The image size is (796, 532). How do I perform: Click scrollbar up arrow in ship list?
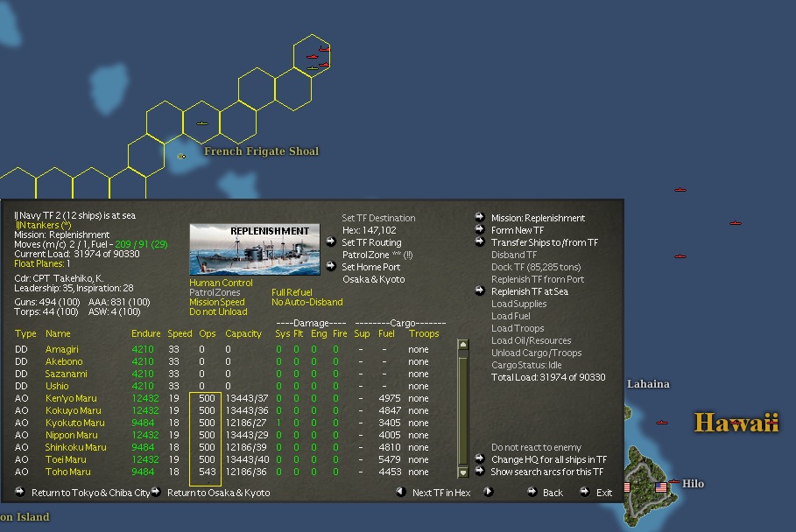pos(463,345)
